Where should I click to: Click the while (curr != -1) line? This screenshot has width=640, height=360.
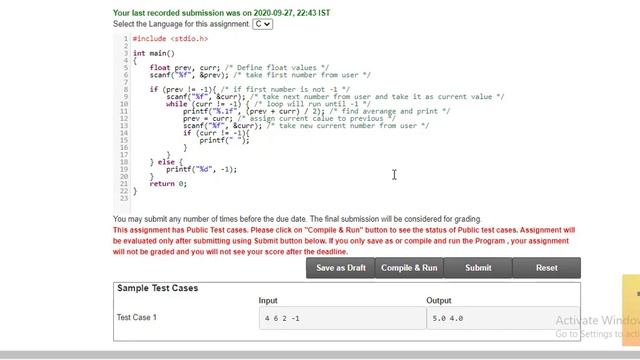[x=268, y=104]
